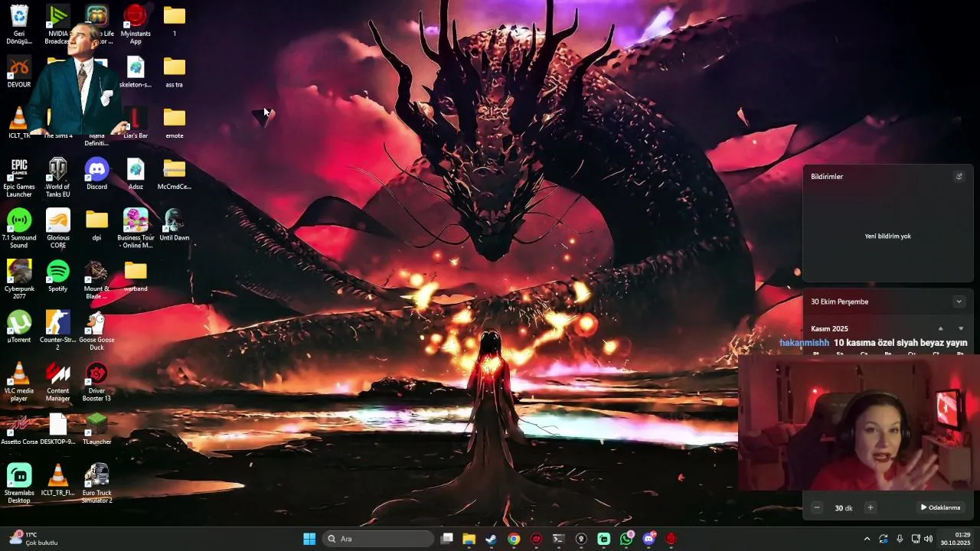The width and height of the screenshot is (980, 551).
Task: Expand the hidden system tray icons chevron
Action: tap(867, 539)
